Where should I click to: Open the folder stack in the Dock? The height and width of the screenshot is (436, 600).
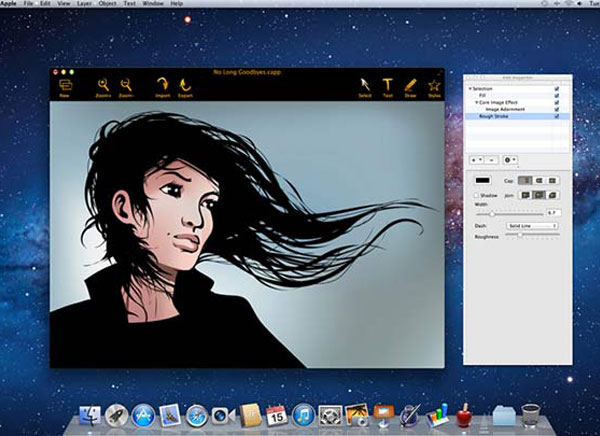click(x=504, y=416)
